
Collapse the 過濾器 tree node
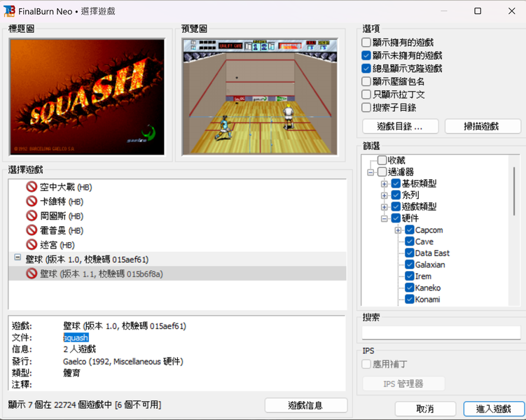click(x=371, y=172)
